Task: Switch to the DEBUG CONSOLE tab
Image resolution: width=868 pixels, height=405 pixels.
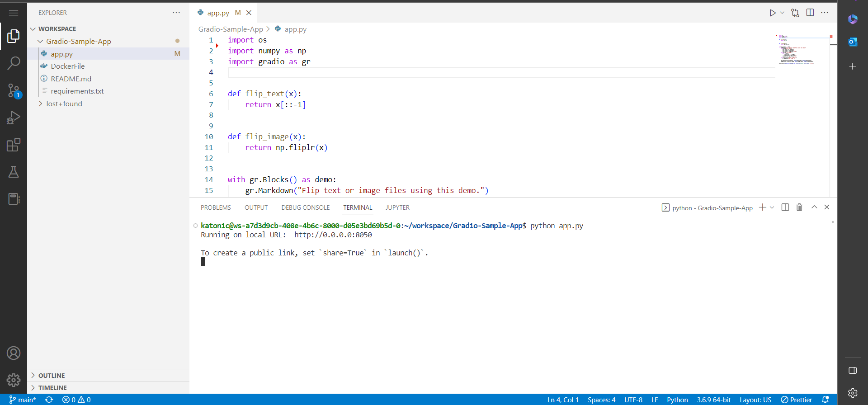Action: click(306, 207)
